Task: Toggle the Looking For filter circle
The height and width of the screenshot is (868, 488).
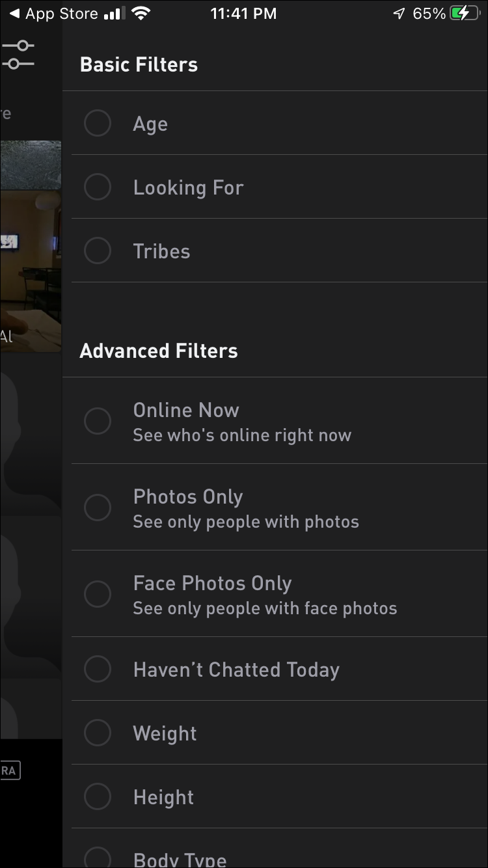Action: coord(98,187)
